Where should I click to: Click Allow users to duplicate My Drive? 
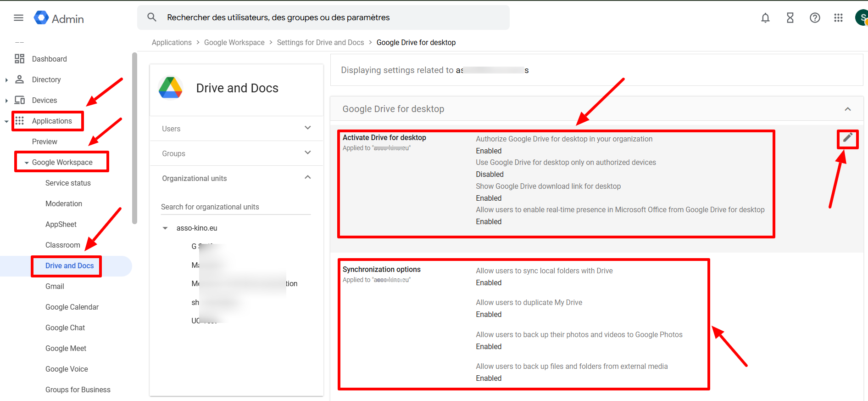[x=529, y=302]
